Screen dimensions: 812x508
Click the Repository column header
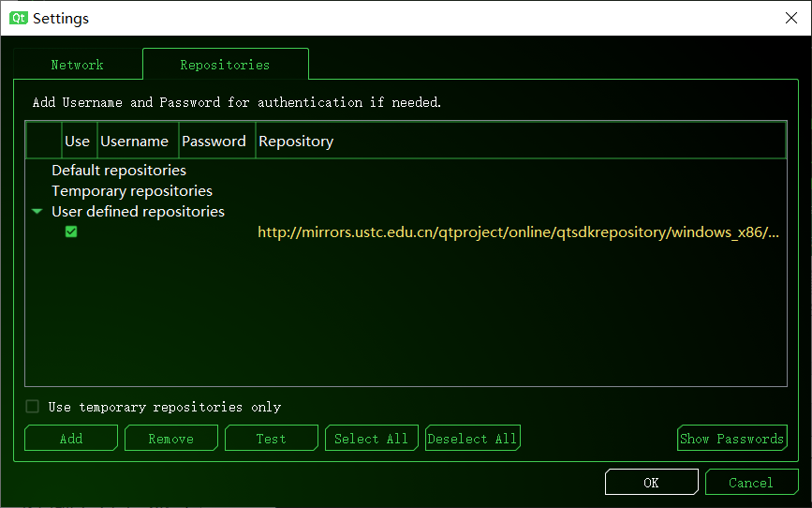point(521,141)
